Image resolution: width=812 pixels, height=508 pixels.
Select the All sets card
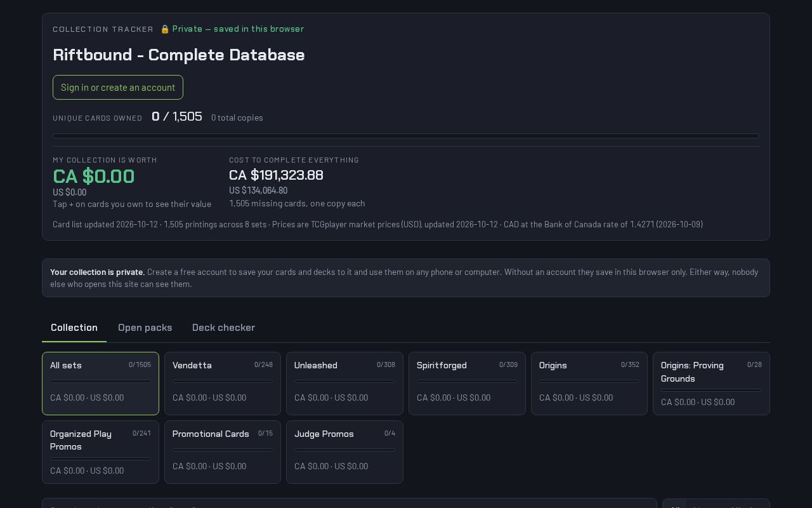pyautogui.click(x=100, y=384)
